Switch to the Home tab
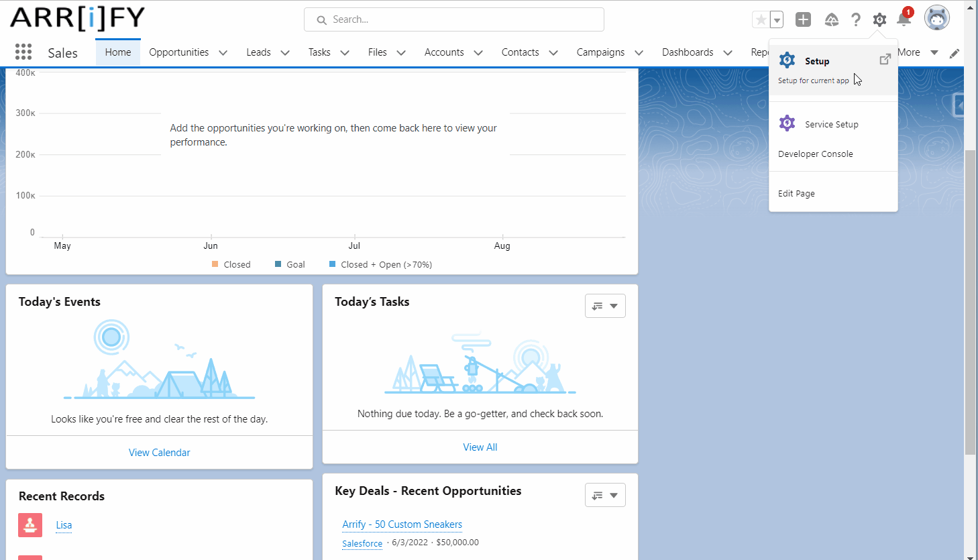The width and height of the screenshot is (978, 560). point(118,52)
